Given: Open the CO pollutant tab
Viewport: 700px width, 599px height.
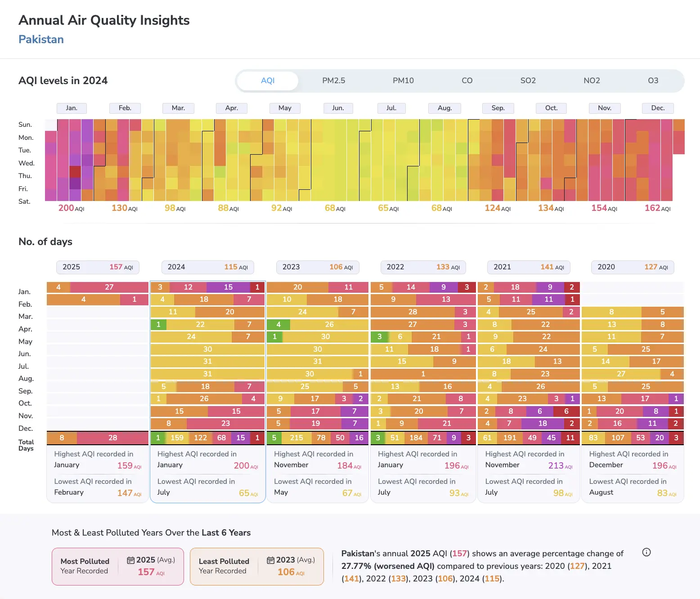Looking at the screenshot, I should click(467, 80).
